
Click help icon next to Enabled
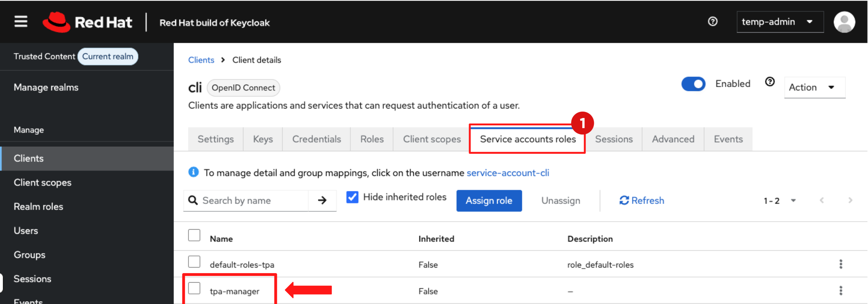769,82
